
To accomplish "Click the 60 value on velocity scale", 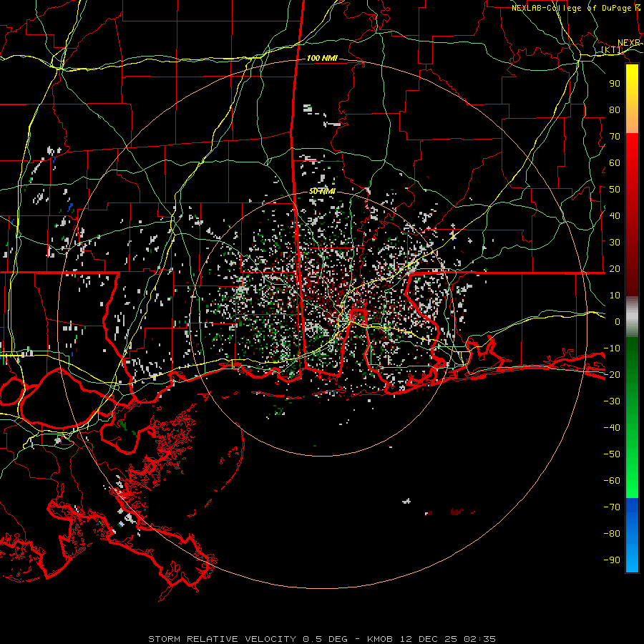I will click(615, 162).
